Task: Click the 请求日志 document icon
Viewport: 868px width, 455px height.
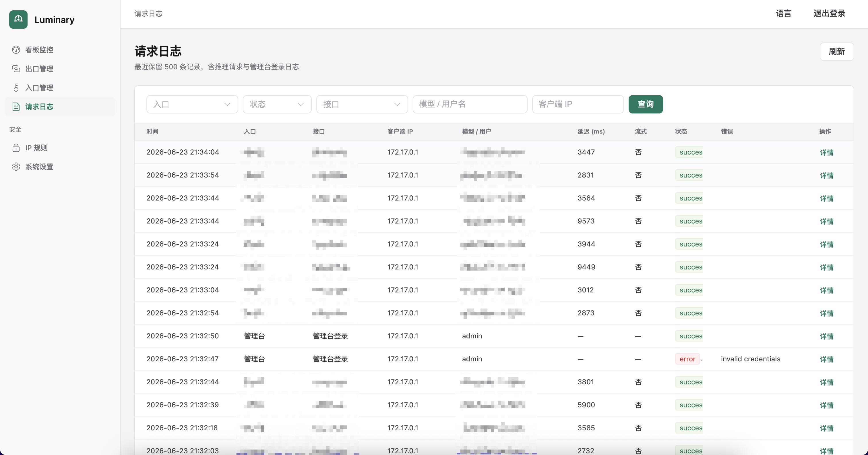Action: tap(16, 106)
